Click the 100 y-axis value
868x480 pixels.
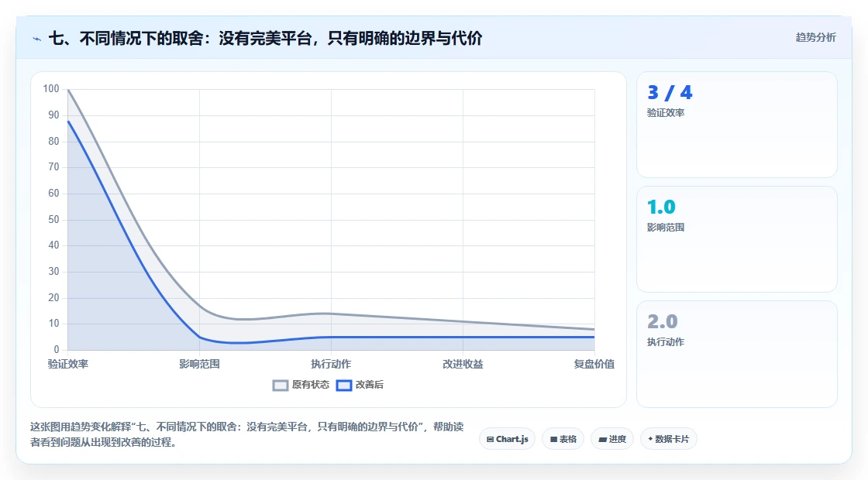(x=51, y=89)
